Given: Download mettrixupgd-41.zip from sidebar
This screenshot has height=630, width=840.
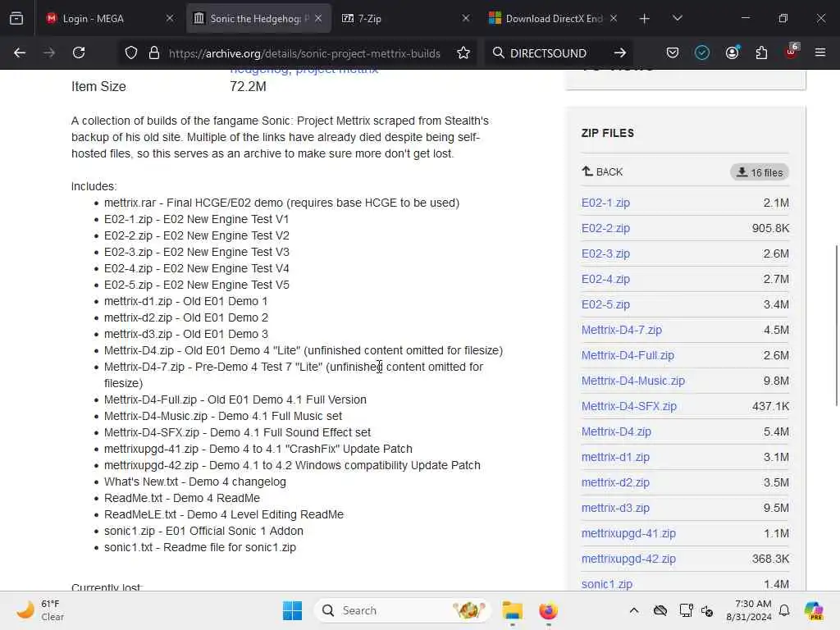Looking at the screenshot, I should point(628,533).
